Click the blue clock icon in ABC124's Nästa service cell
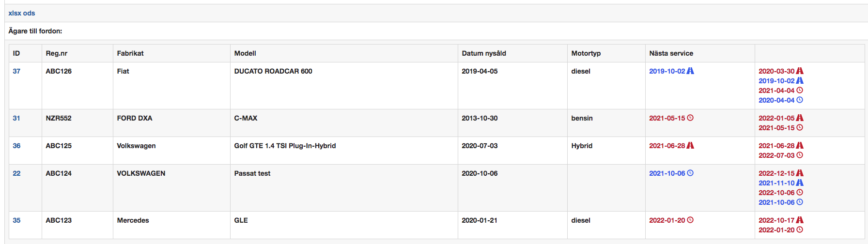 click(690, 173)
